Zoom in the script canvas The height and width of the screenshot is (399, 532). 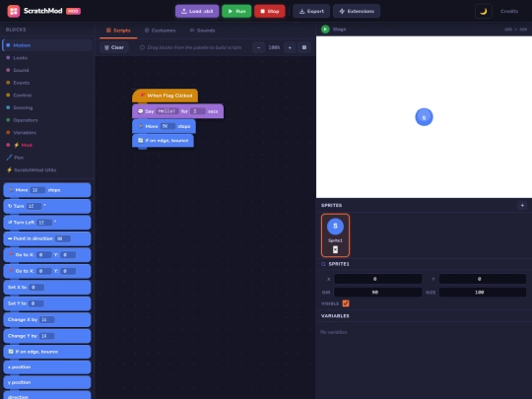[290, 47]
